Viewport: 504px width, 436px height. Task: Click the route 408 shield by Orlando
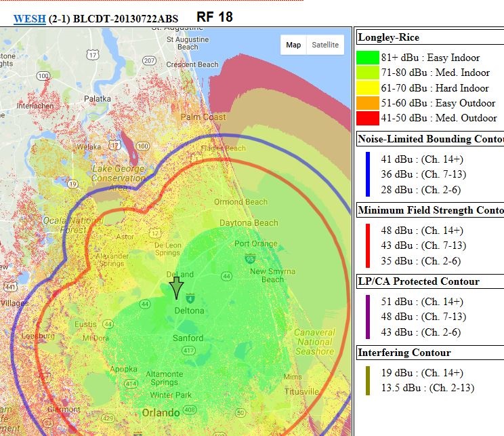click(x=190, y=410)
